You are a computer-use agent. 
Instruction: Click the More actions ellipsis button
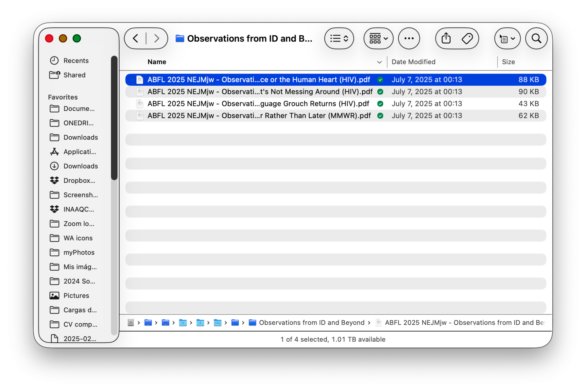(x=409, y=38)
